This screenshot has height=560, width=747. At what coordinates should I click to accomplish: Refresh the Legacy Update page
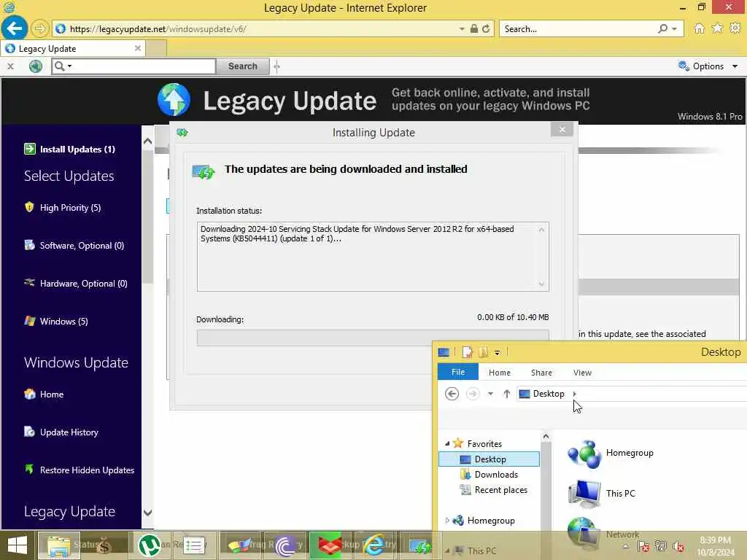tap(486, 28)
